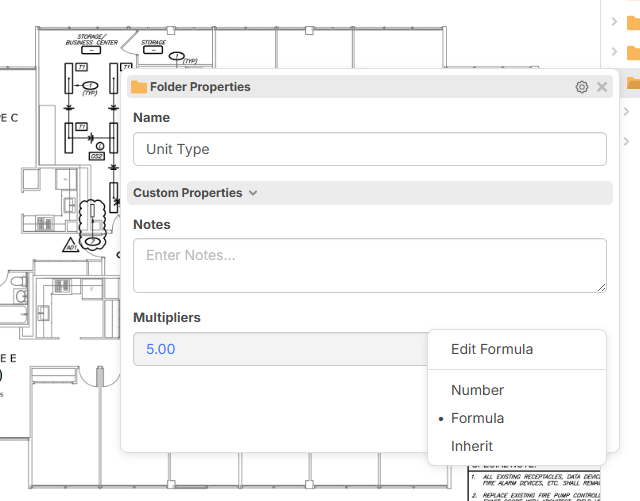The image size is (640, 501).
Task: Select Edit Formula from the context menu
Action: (491, 349)
